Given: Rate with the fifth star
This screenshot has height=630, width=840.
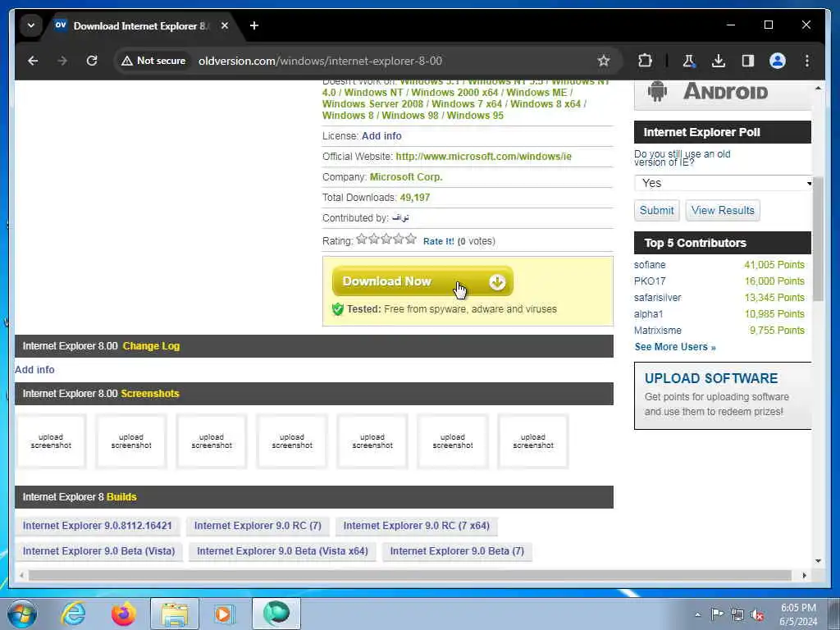Looking at the screenshot, I should pyautogui.click(x=411, y=239).
